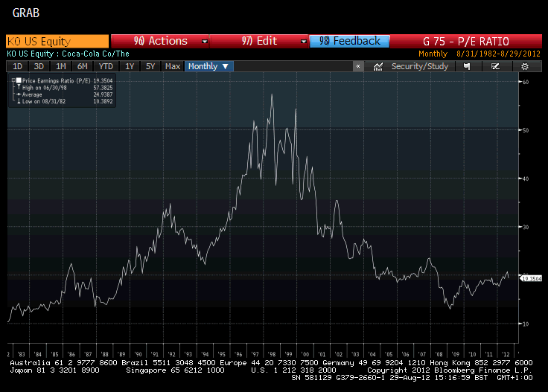Select the 1M time range

click(x=61, y=66)
